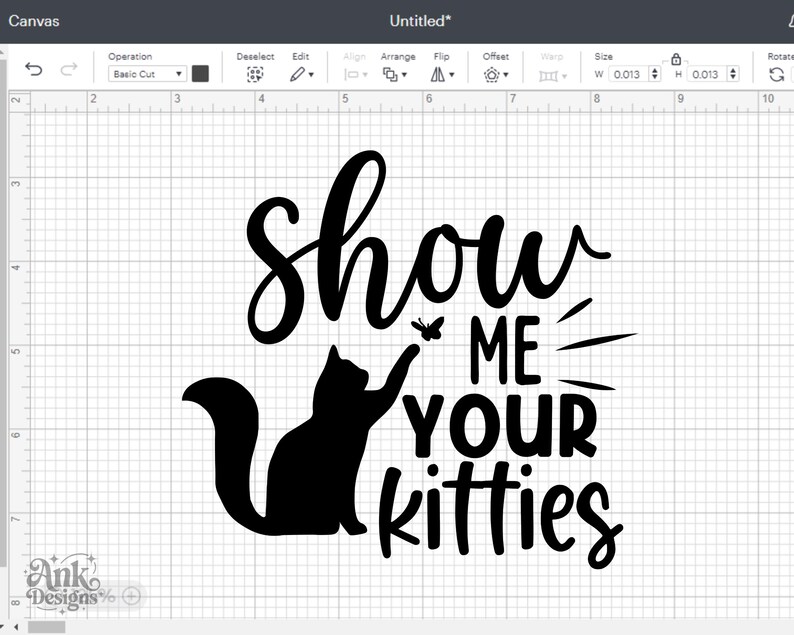Screen dimensions: 794x635
Task: Undo the last action
Action: coord(34,69)
